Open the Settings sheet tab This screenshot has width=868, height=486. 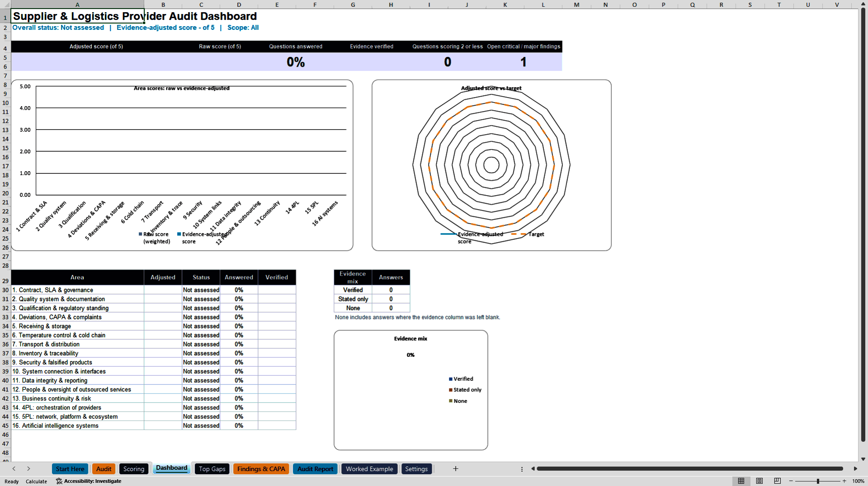point(416,469)
